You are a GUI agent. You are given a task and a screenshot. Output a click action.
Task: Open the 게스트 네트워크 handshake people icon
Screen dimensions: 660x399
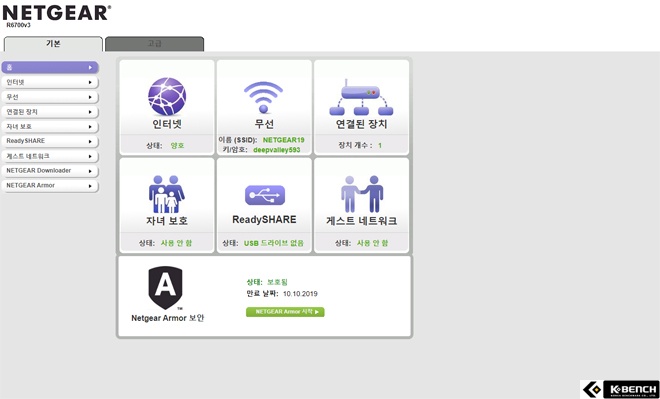coord(362,194)
